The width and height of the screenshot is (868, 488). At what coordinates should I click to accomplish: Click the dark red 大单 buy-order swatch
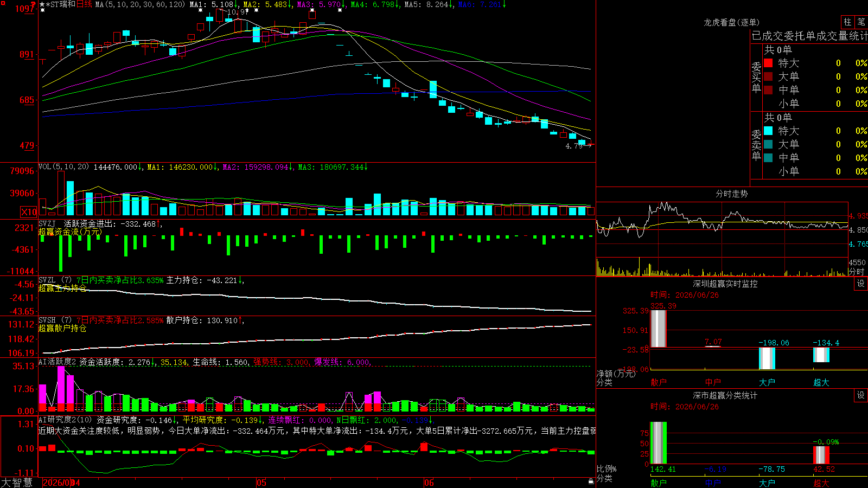pos(768,76)
